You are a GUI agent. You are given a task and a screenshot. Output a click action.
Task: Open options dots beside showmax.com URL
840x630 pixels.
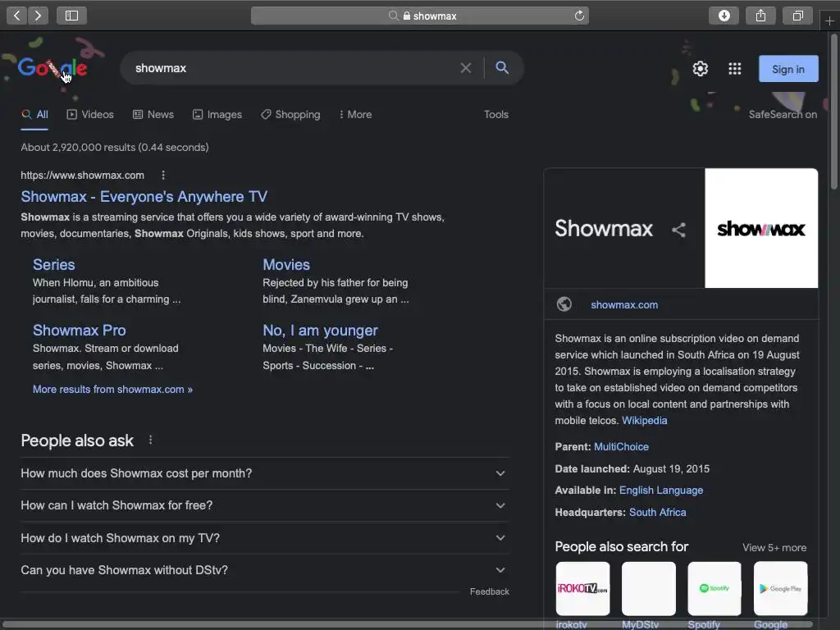click(163, 176)
